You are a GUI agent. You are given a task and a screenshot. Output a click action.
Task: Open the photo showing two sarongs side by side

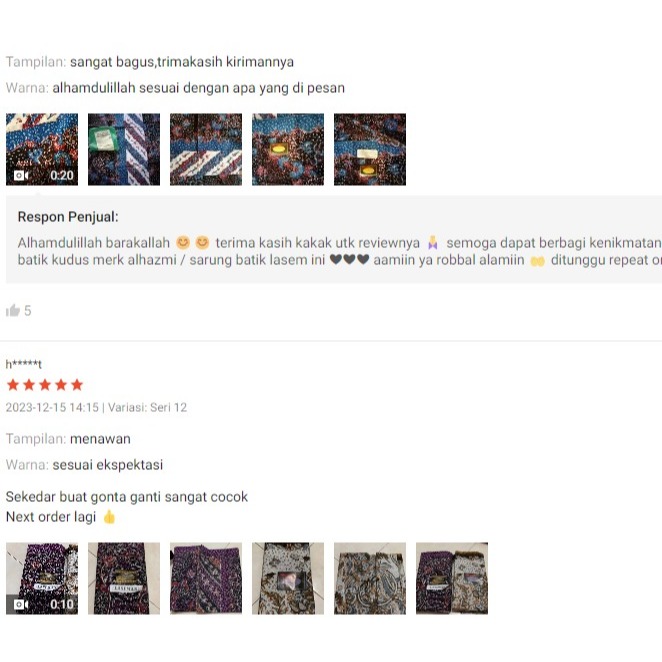point(452,578)
